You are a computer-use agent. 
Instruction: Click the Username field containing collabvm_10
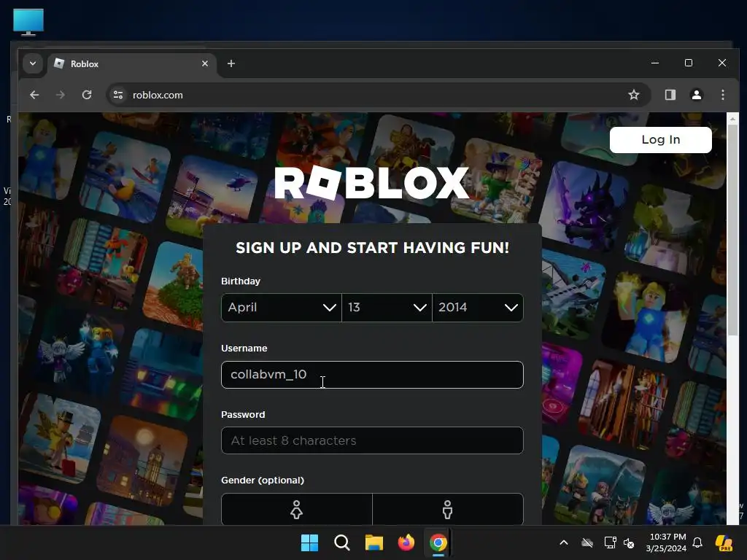coord(372,374)
